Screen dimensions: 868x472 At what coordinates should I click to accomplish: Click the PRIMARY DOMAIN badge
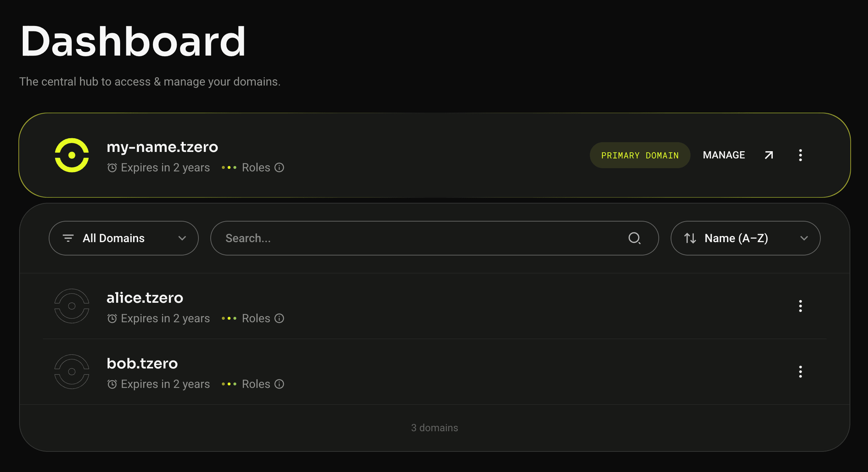(x=640, y=155)
